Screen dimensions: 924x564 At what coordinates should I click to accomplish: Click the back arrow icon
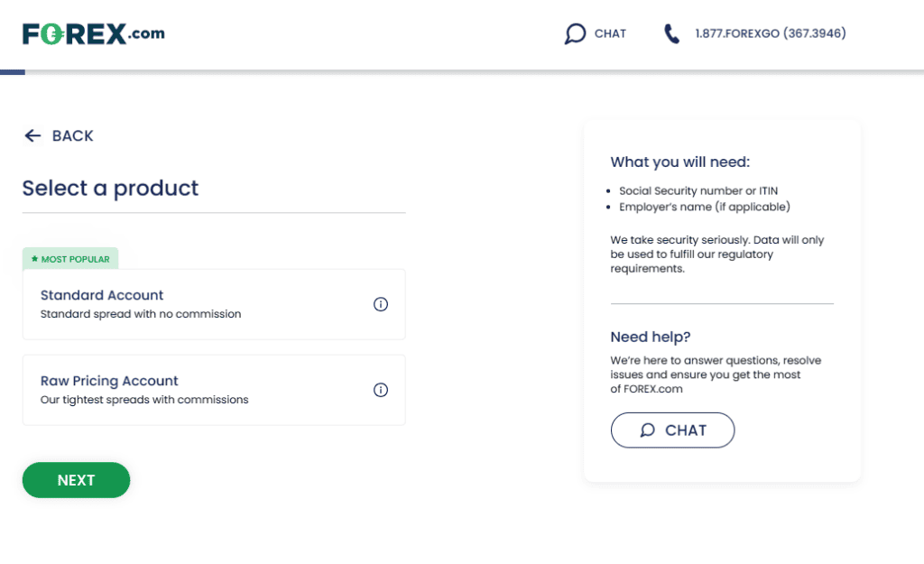pyautogui.click(x=33, y=135)
